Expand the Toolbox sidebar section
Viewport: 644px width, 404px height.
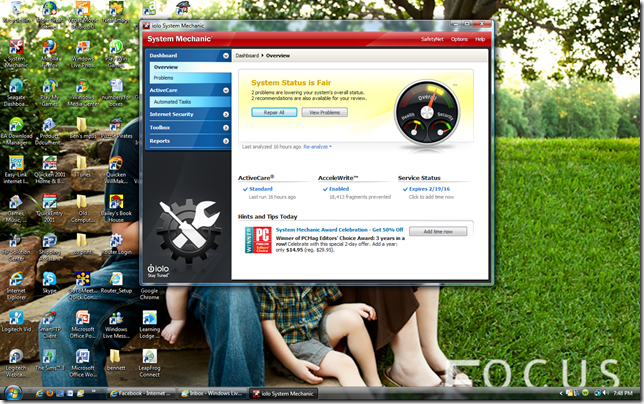point(226,128)
